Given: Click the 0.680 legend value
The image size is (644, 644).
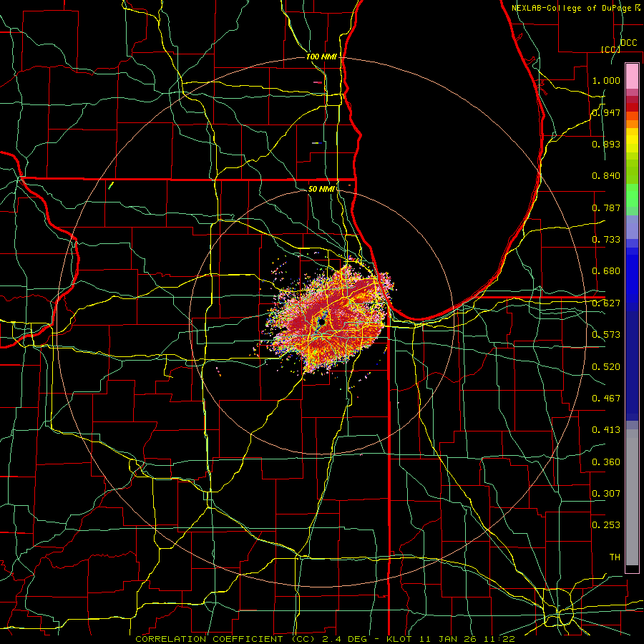Looking at the screenshot, I should pos(606,271).
